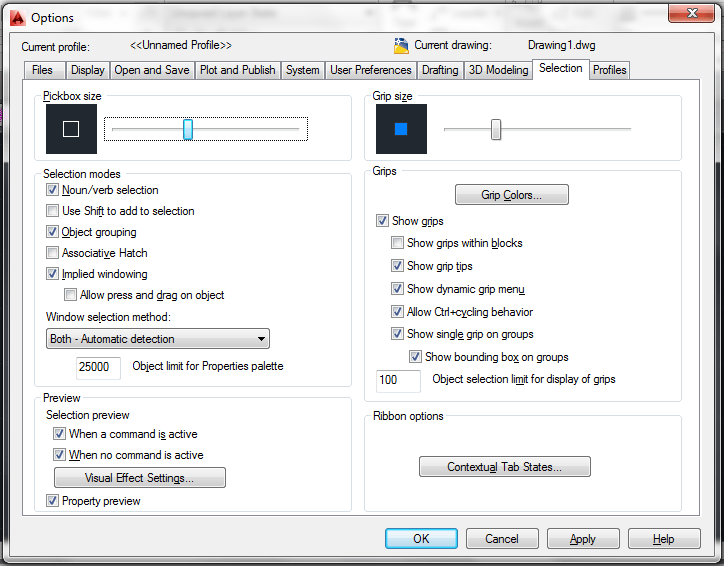Toggle When no command is active preview

tap(59, 455)
